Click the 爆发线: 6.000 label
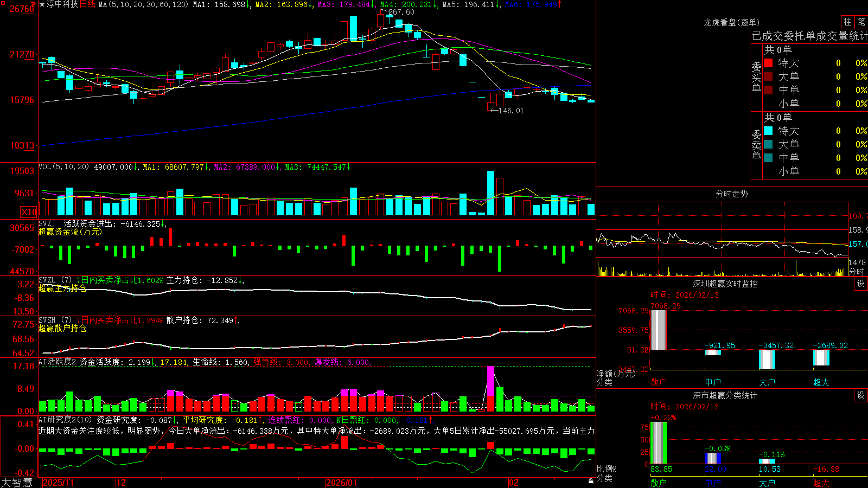 [342, 362]
